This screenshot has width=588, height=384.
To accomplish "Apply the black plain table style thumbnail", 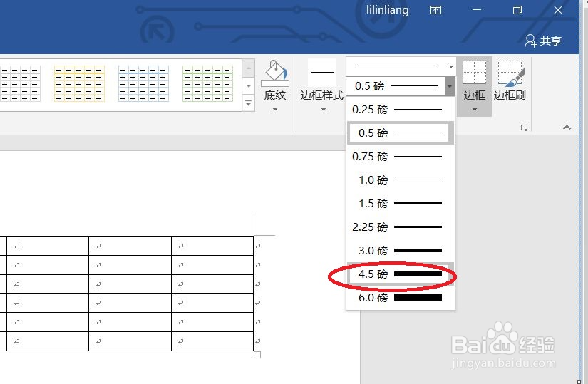I will (20, 83).
